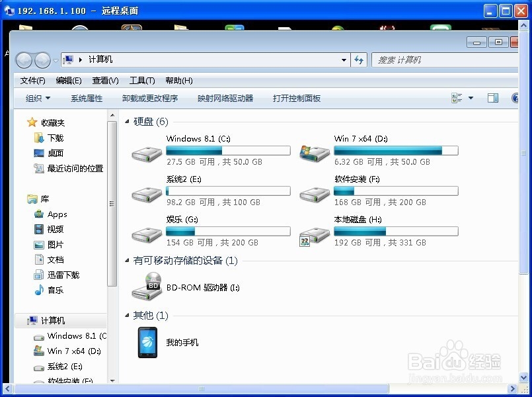532x397 pixels.
Task: Click H: drive usage bar
Action: [396, 232]
